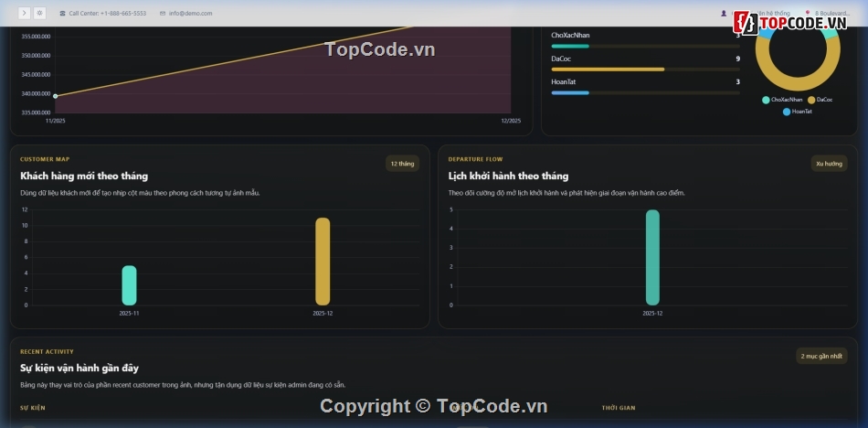Click the DaCoc count value 9
The image size is (868, 428).
(738, 59)
